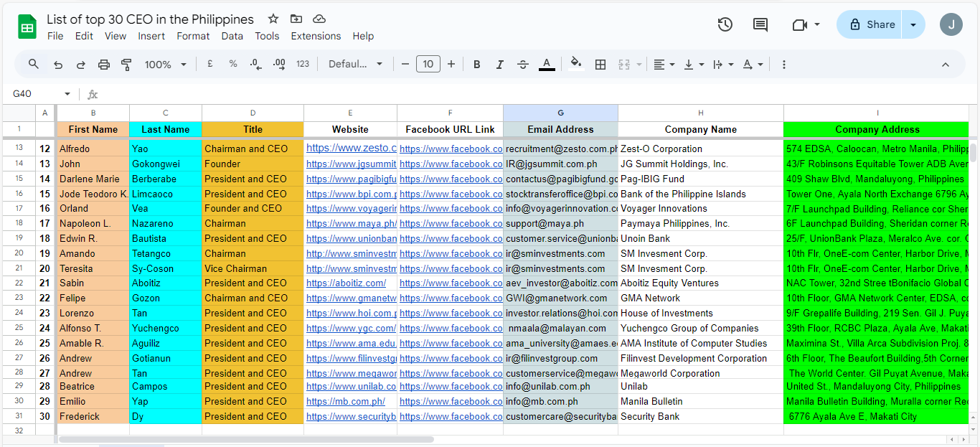Click the borders icon

point(600,65)
